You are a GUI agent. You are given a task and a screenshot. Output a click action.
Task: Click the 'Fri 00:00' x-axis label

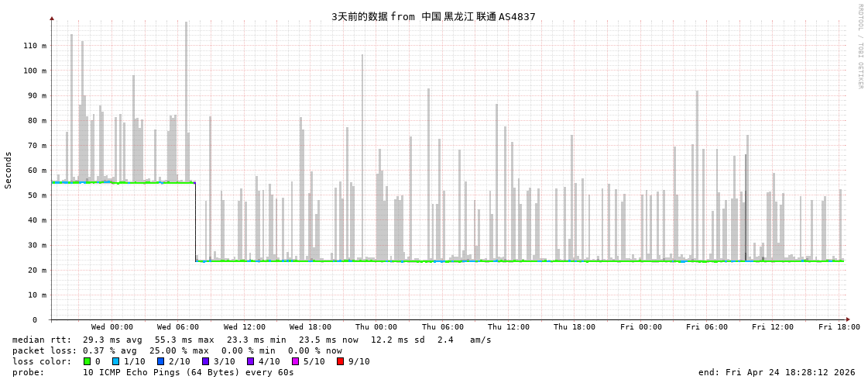(x=641, y=327)
